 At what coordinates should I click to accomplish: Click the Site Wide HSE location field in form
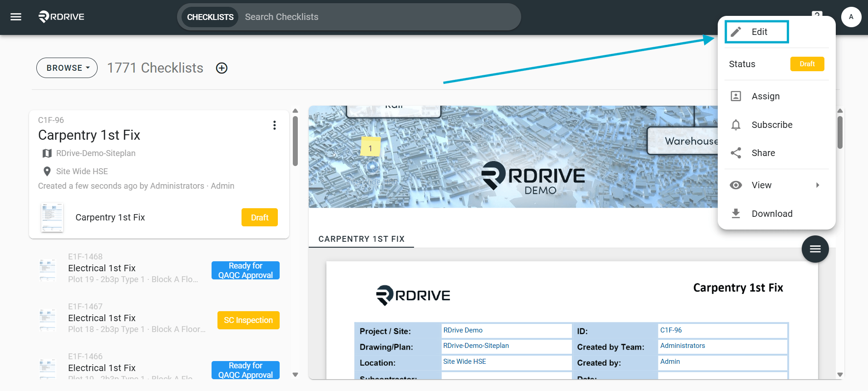506,362
